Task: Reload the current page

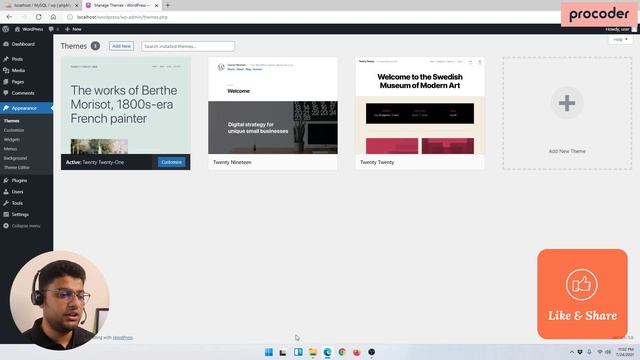Action: pos(38,17)
